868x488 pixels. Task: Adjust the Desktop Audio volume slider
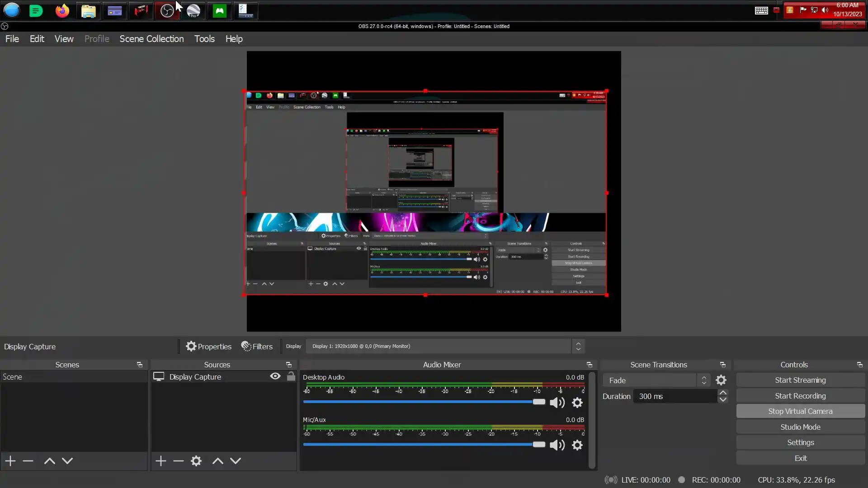point(538,402)
